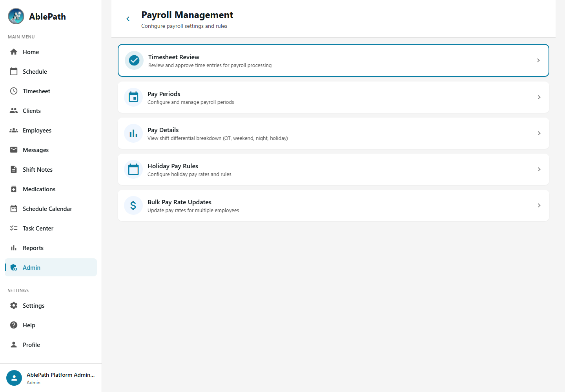
Task: Click the Help question mark icon
Action: pyautogui.click(x=14, y=325)
